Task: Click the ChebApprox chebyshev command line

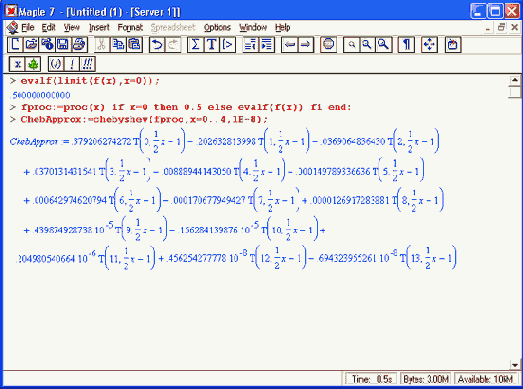Action: 144,119
